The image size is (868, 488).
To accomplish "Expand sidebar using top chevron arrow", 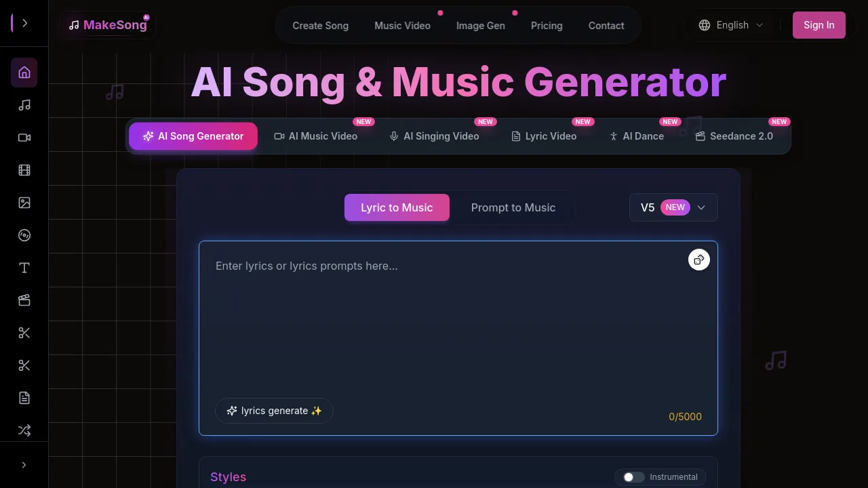I will click(x=24, y=23).
